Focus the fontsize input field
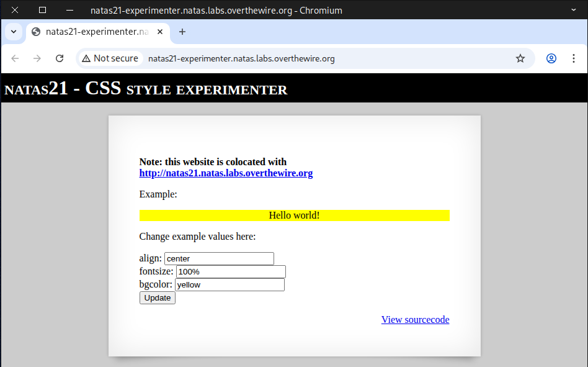 (x=230, y=271)
